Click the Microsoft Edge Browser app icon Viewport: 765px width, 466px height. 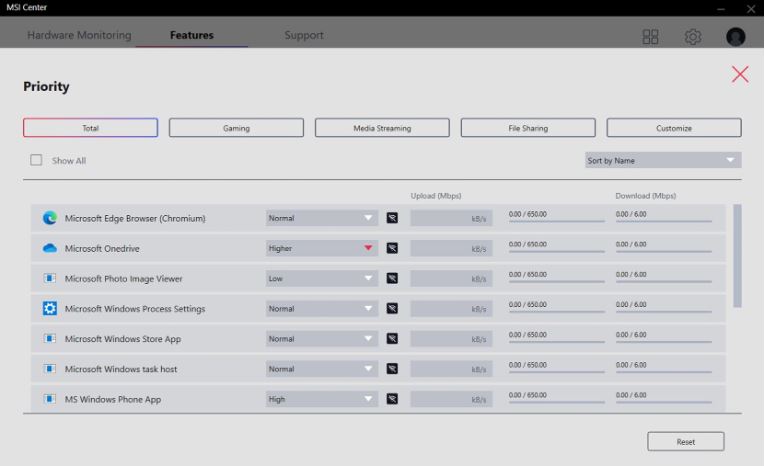point(50,218)
